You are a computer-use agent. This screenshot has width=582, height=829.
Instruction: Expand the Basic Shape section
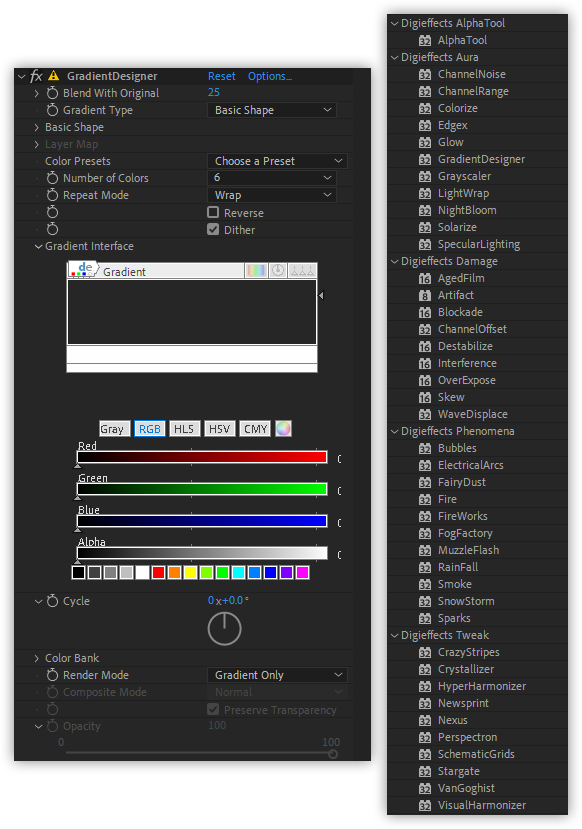click(x=36, y=127)
